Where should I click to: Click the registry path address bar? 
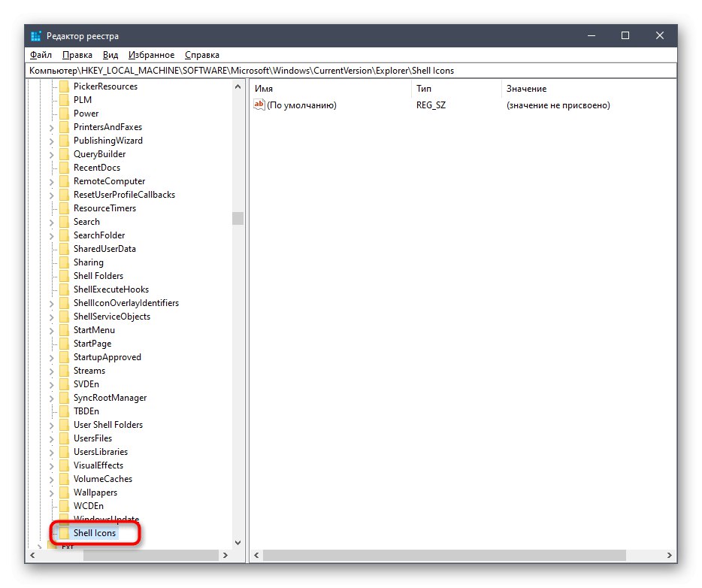tap(350, 71)
